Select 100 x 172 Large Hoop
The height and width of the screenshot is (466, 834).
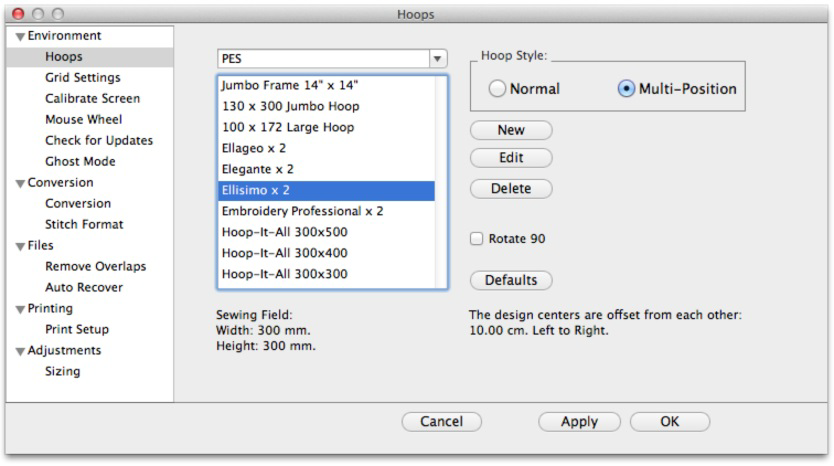point(326,127)
